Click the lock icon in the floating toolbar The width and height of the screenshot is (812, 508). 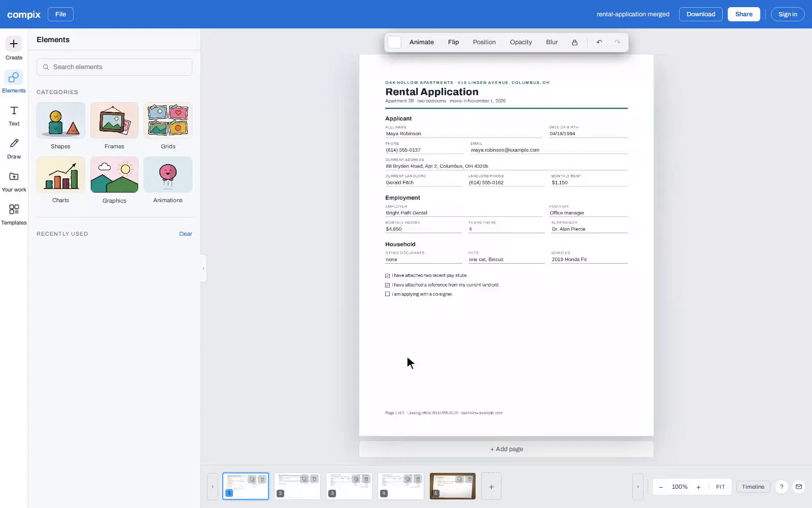574,42
